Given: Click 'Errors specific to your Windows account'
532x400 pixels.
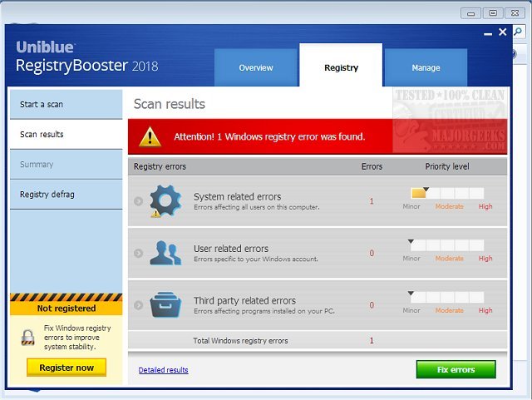Looking at the screenshot, I should [x=256, y=259].
